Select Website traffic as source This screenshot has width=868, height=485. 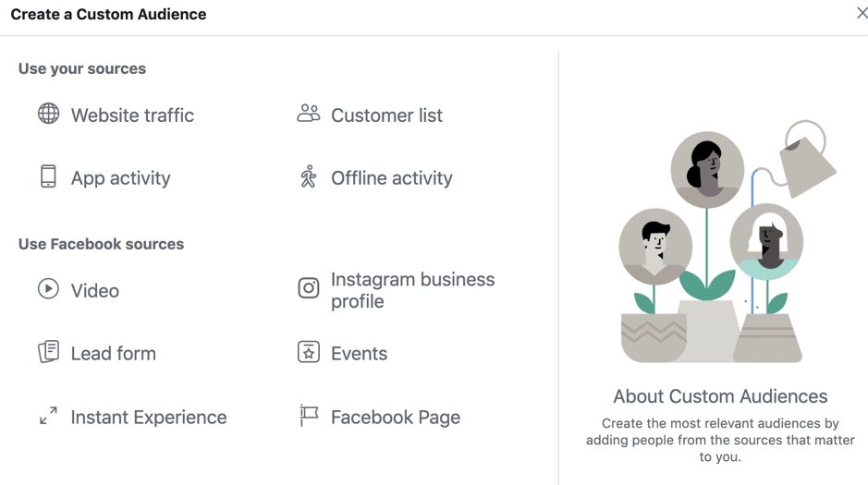[132, 115]
